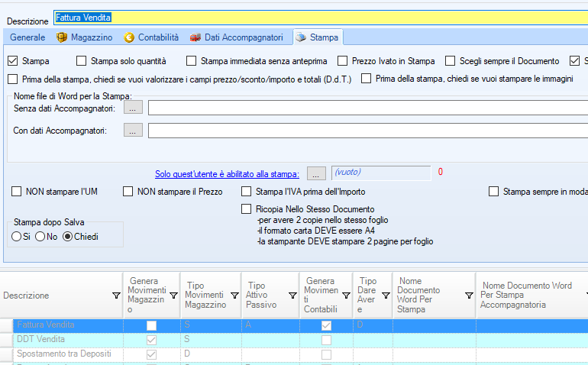588x365 pixels.
Task: Select the Si radio for Stampa dopo Salva
Action: pyautogui.click(x=17, y=237)
